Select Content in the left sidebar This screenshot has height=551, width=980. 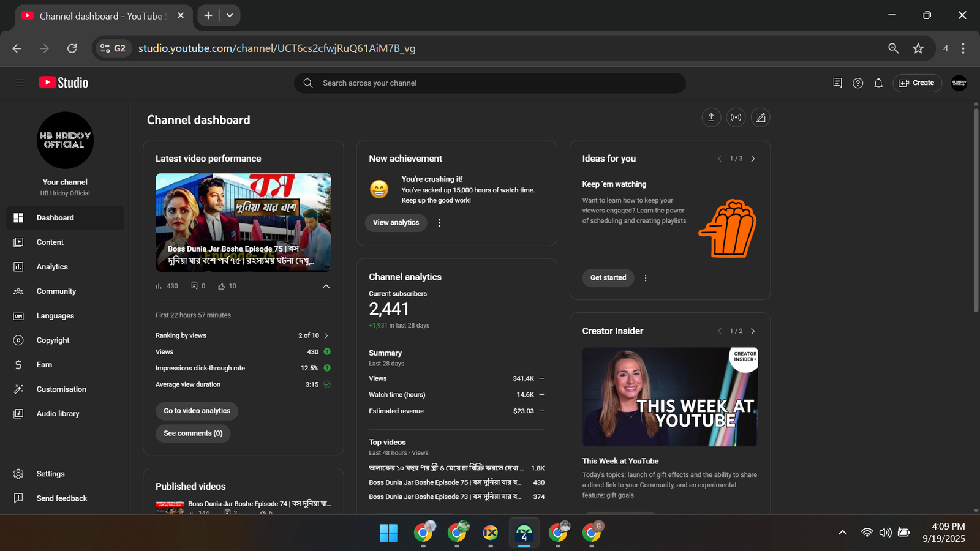[x=50, y=242]
